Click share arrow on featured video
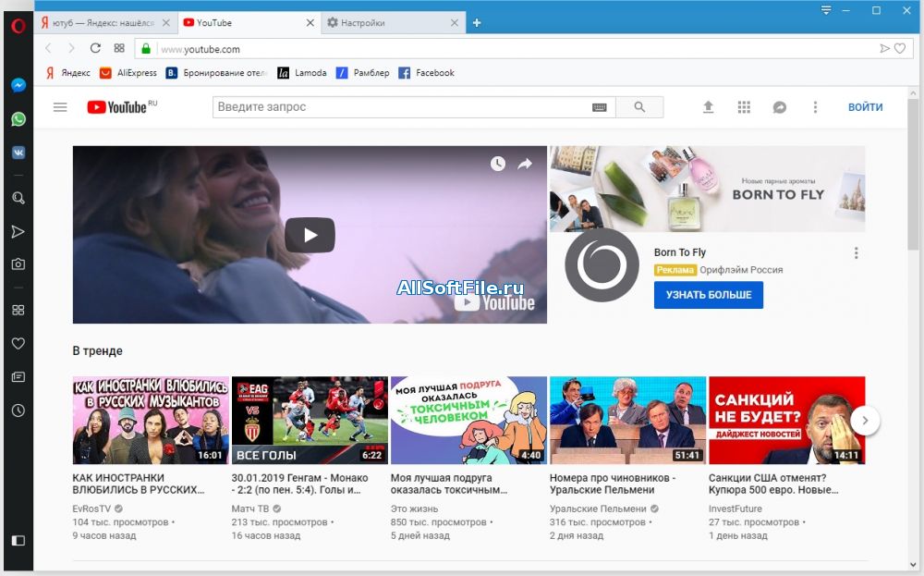The width and height of the screenshot is (924, 576). point(525,164)
